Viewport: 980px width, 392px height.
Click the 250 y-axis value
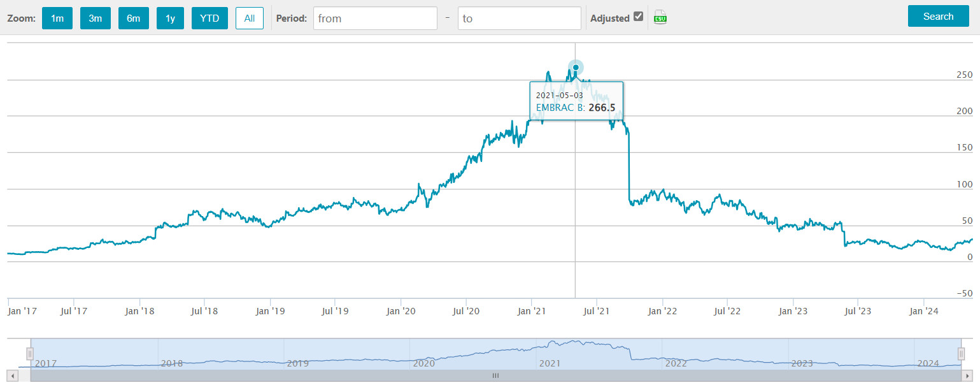965,75
